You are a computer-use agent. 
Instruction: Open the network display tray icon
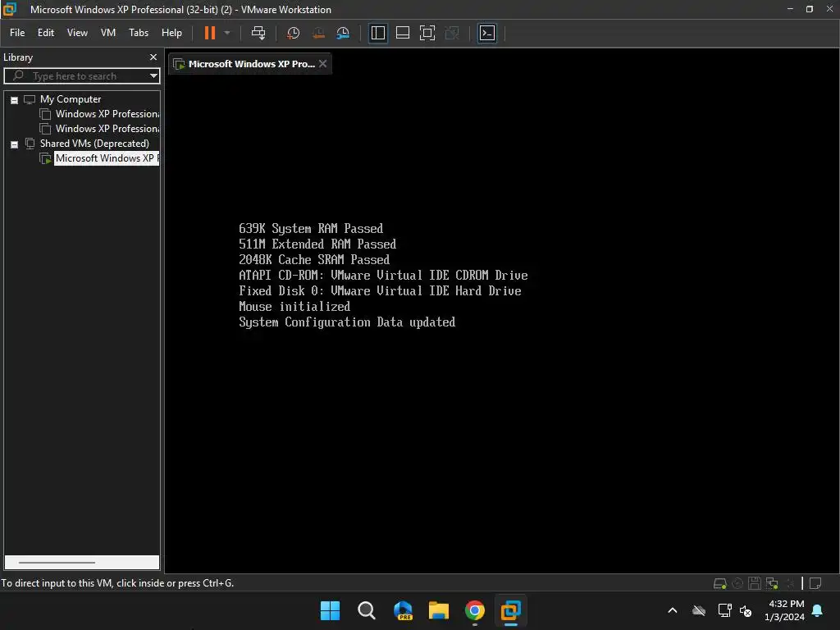pyautogui.click(x=725, y=610)
